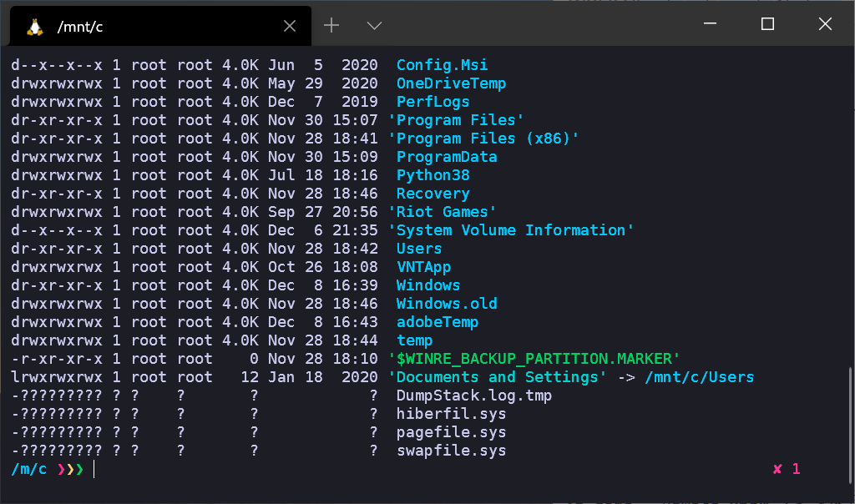
Task: Click the temp directory name
Action: (x=414, y=340)
